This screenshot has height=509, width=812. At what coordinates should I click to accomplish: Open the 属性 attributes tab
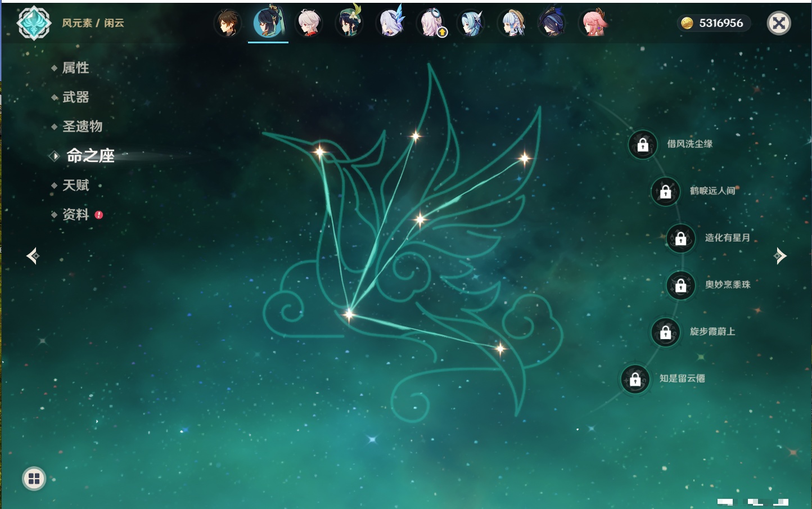[75, 68]
